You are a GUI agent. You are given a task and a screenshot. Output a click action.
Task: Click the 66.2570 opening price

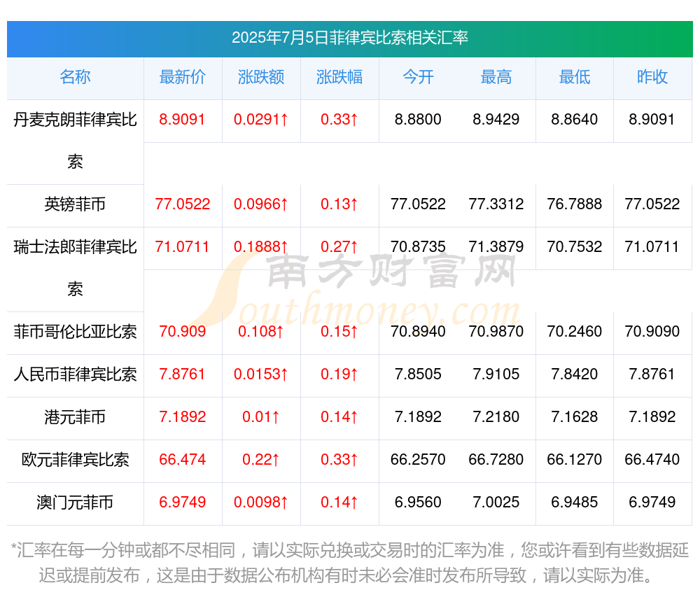click(x=418, y=460)
